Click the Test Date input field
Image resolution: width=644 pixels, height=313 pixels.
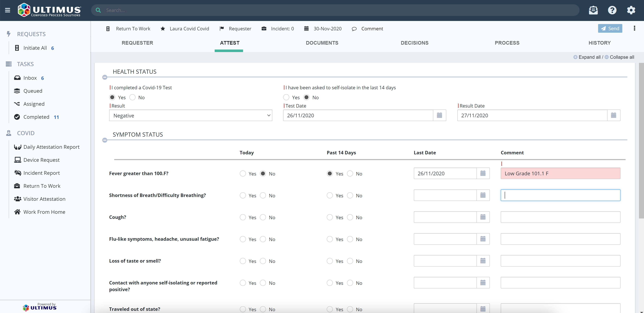click(x=358, y=115)
